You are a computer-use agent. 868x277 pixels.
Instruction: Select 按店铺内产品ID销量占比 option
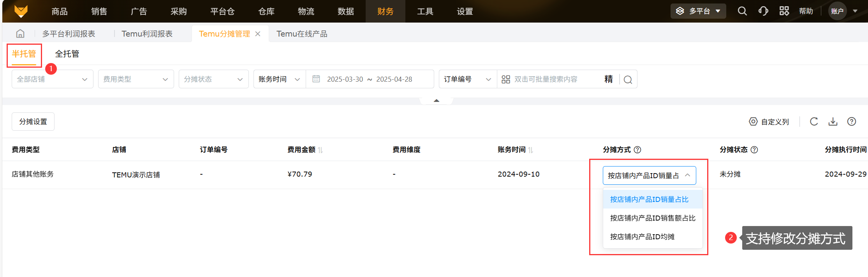pos(653,199)
